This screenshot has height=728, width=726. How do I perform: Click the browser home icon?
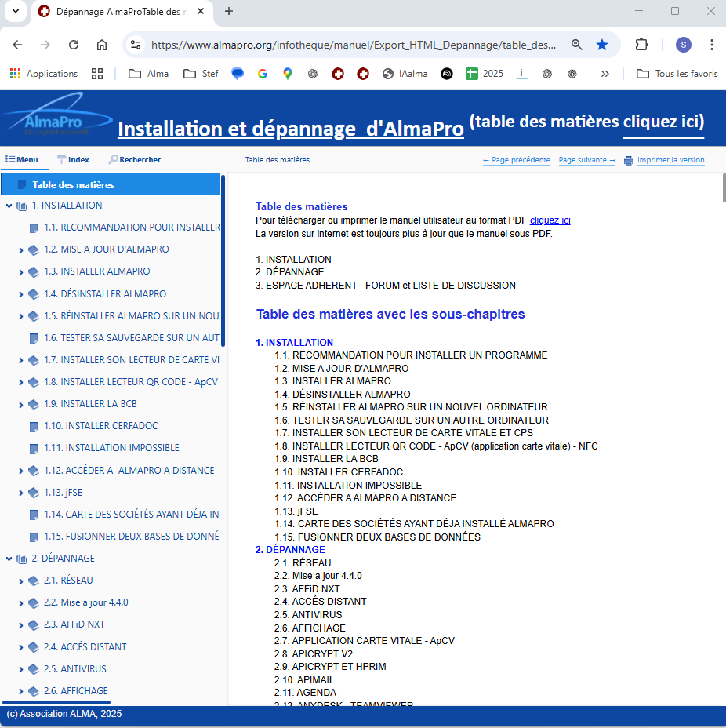pyautogui.click(x=102, y=45)
